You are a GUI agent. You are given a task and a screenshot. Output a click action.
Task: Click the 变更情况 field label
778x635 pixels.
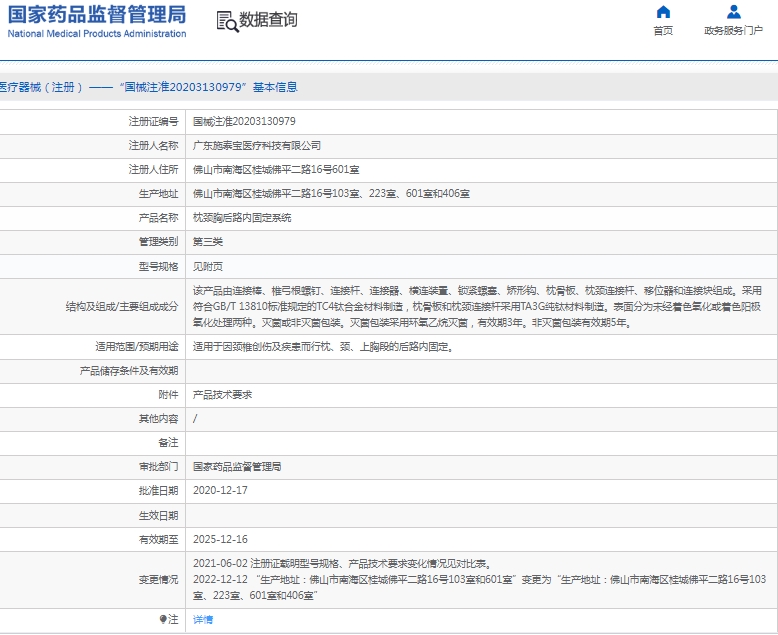158,579
